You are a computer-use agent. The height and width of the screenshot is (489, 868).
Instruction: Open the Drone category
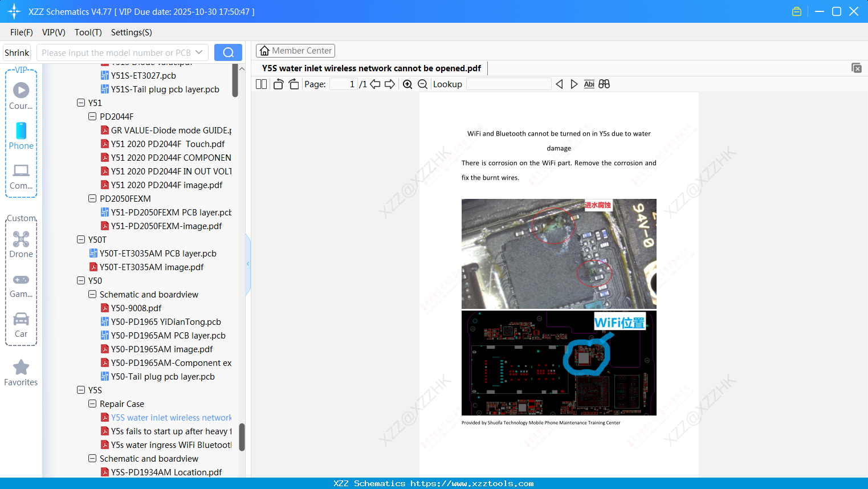click(x=21, y=244)
